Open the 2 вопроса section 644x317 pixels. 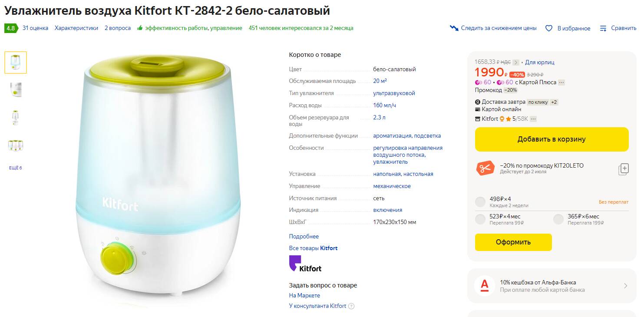pyautogui.click(x=118, y=28)
